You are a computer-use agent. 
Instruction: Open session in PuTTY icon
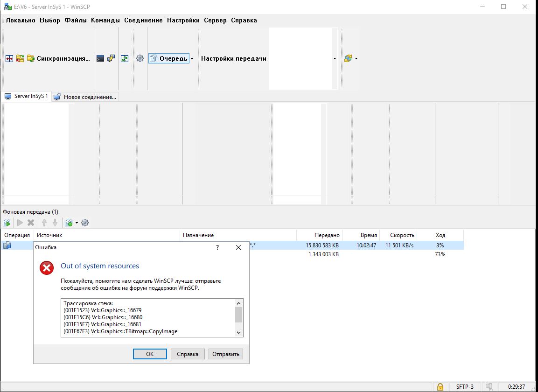click(111, 58)
